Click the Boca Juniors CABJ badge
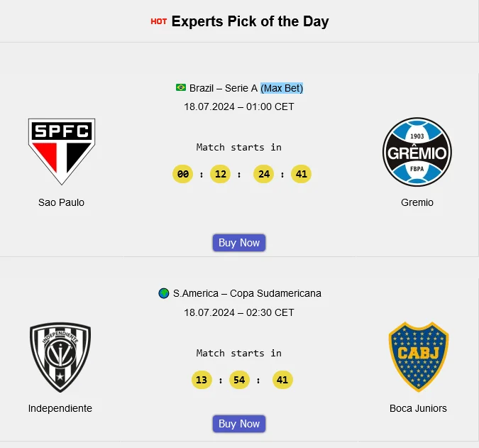The width and height of the screenshot is (479, 448). click(419, 357)
